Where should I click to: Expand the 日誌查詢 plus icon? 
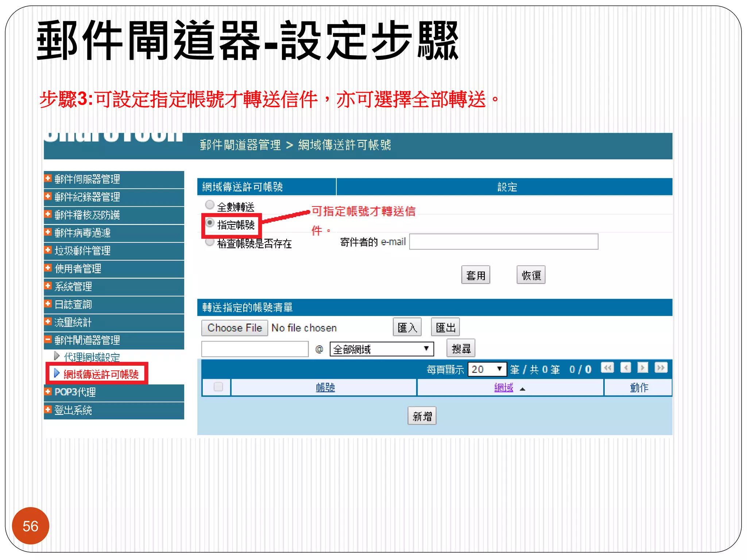pyautogui.click(x=48, y=303)
